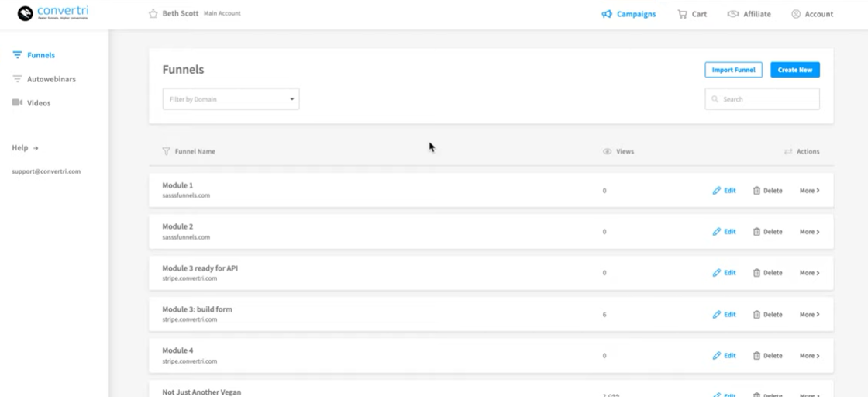This screenshot has width=868, height=397.
Task: Open the Filter by Domain dropdown
Action: tap(230, 99)
